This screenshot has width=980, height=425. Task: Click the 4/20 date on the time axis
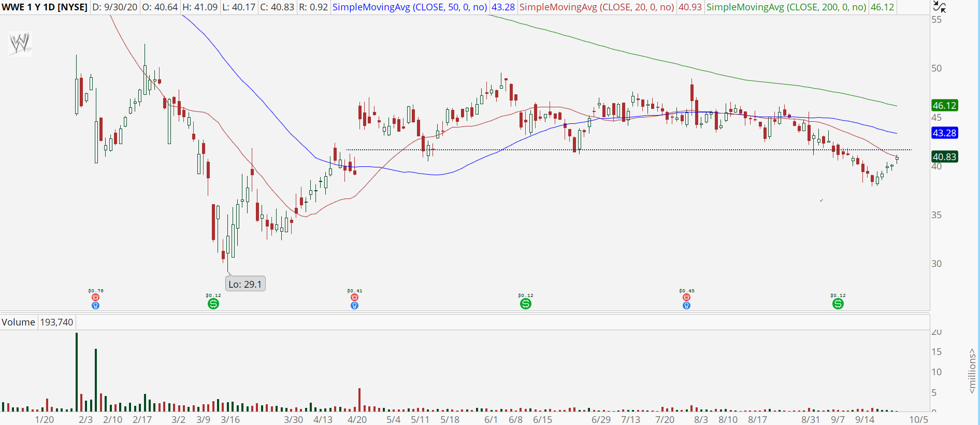357,419
